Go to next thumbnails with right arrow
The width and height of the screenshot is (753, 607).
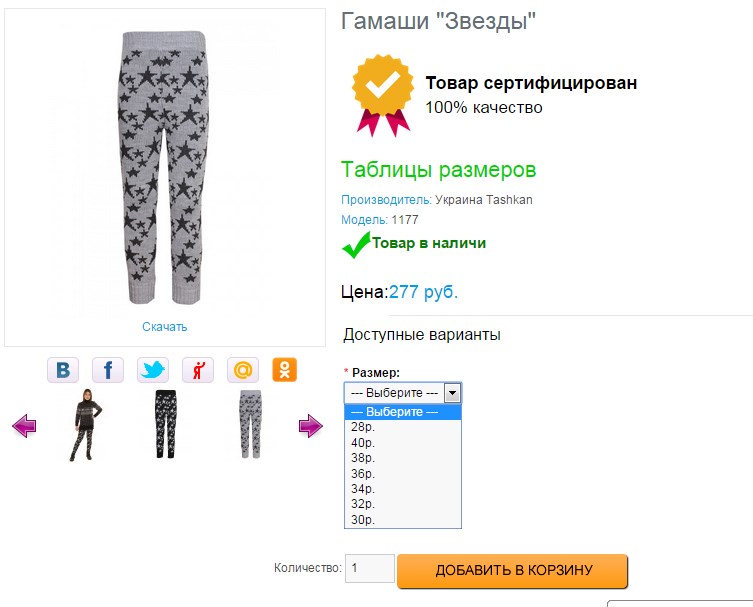[311, 426]
